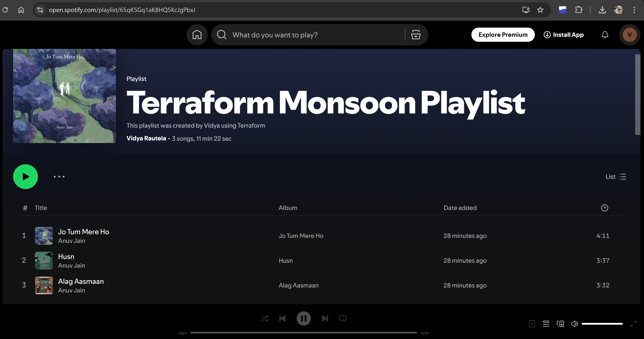
Task: Open Connect to a device icon
Action: click(560, 324)
